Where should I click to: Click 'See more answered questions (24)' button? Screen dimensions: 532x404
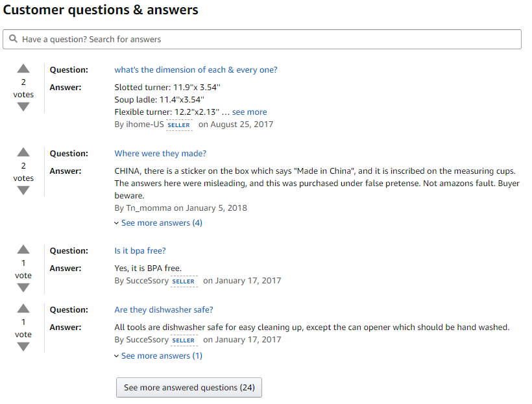pos(189,387)
